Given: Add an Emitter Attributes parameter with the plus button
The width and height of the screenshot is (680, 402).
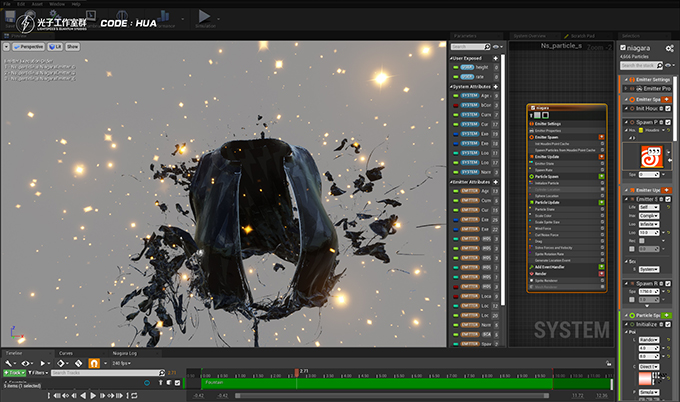Looking at the screenshot, I should click(496, 182).
